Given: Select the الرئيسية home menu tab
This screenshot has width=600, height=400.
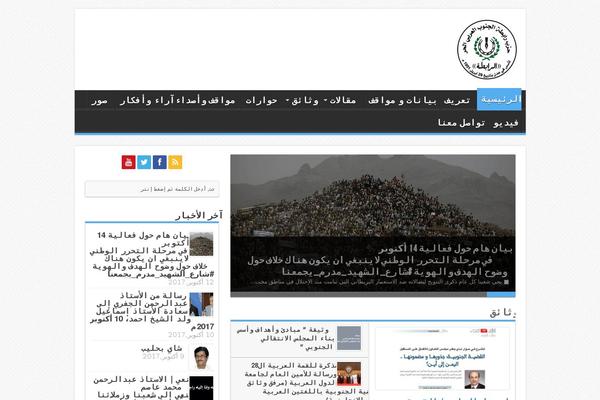Looking at the screenshot, I should 499,100.
